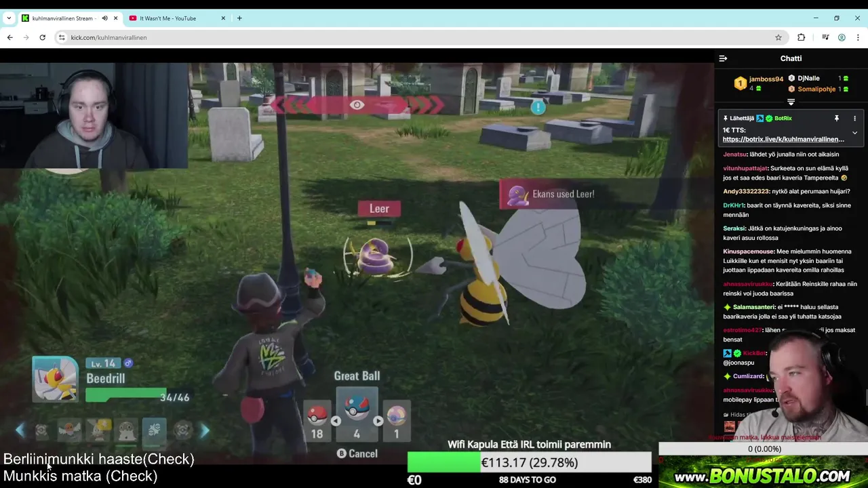Screen dimensions: 868x488
Task: View site information for kick.com
Action: [x=62, y=37]
